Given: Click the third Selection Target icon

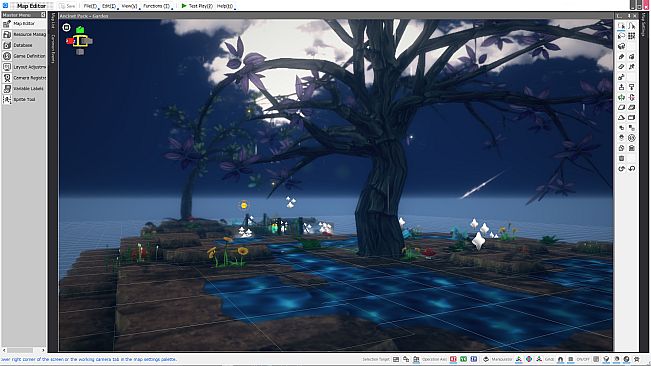Looking at the screenshot, I should coord(416,359).
